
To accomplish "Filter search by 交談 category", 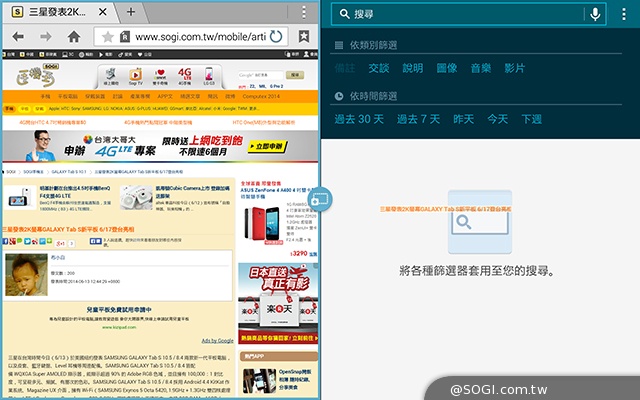I will tap(378, 68).
